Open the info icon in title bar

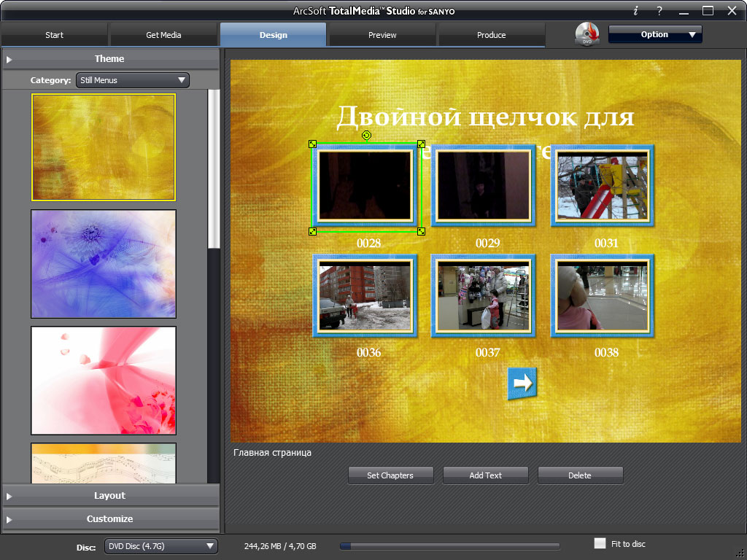click(x=635, y=10)
